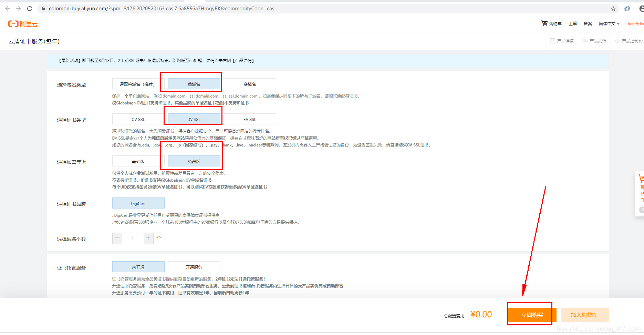Open the 购物车 cart in header

pos(552,23)
